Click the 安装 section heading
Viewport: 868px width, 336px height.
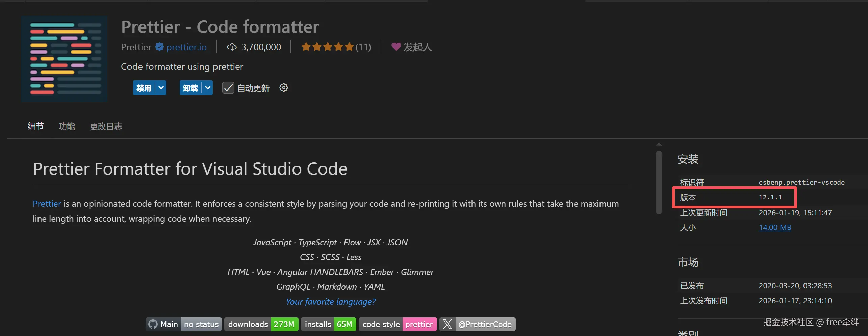pos(688,159)
